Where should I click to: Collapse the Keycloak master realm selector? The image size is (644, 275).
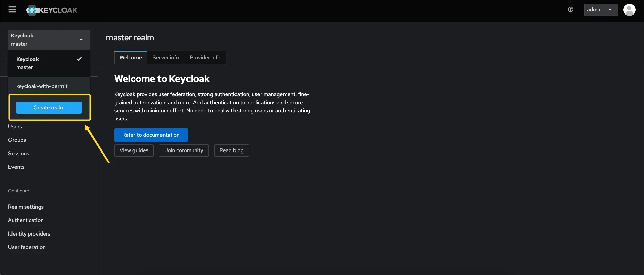click(x=49, y=40)
